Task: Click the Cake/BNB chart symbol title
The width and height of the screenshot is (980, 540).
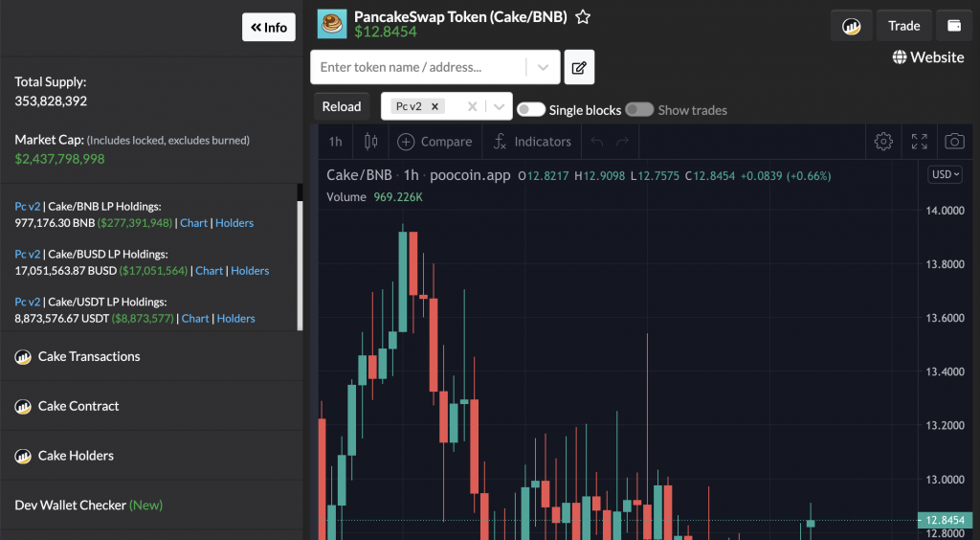Action: pos(359,175)
